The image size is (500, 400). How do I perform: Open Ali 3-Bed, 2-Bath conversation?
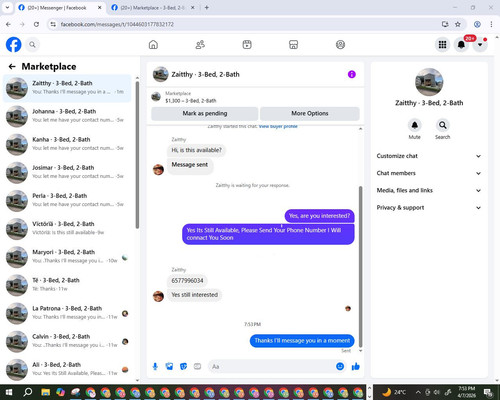(x=67, y=370)
